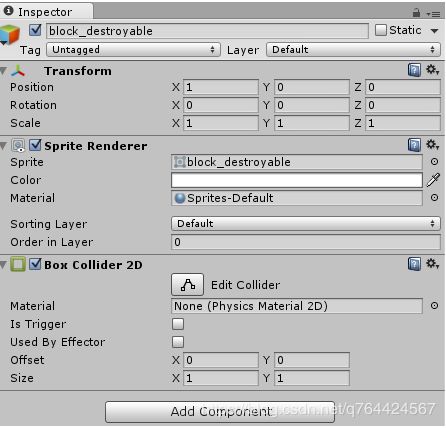
Task: Pick color with the eyedropper icon
Action: pos(433,180)
